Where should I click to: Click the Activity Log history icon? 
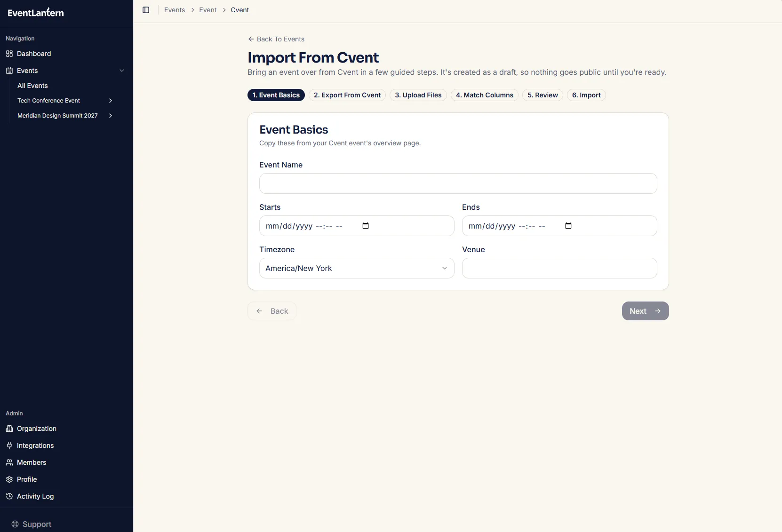click(9, 496)
